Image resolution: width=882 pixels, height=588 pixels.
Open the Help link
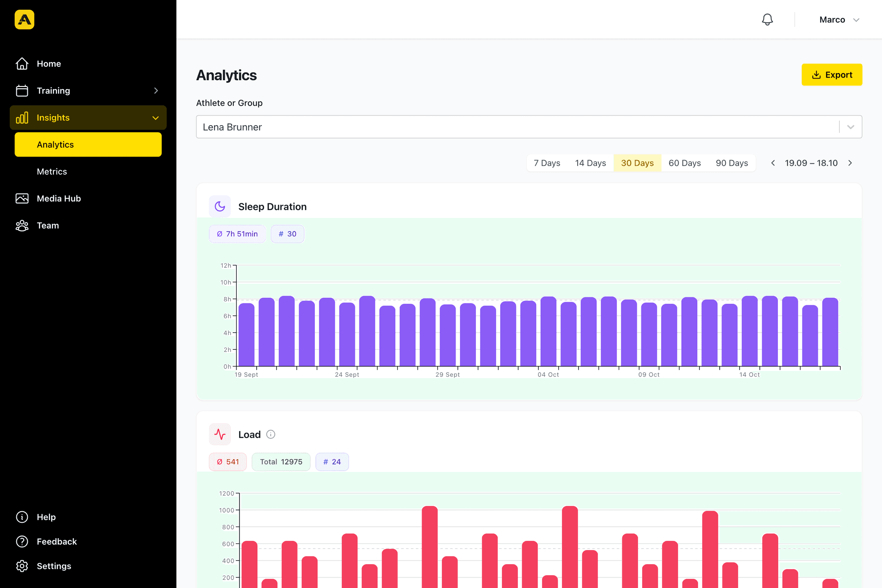[x=46, y=517]
